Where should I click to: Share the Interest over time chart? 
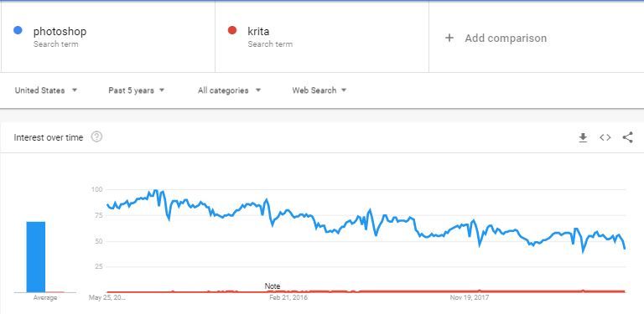coord(627,137)
